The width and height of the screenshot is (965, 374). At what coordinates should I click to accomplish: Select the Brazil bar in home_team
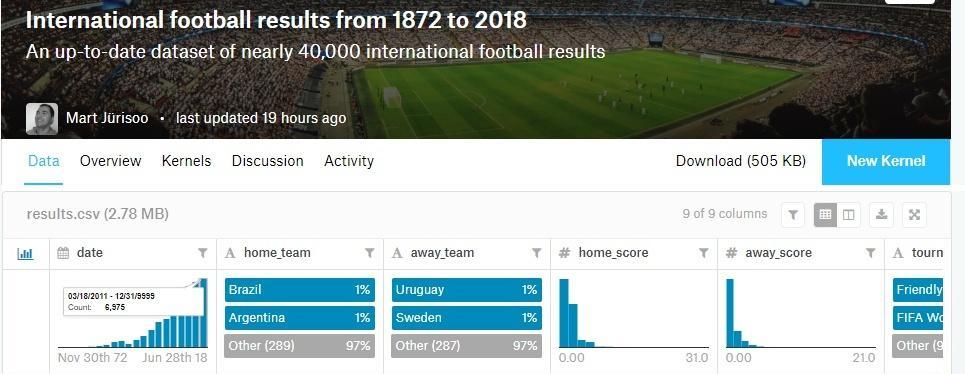pos(300,290)
